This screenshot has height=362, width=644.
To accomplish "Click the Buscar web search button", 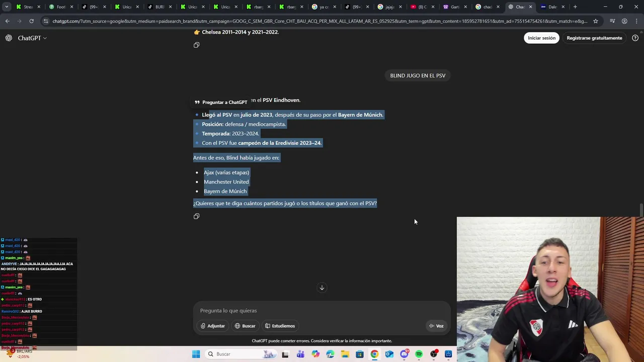I will (x=245, y=326).
